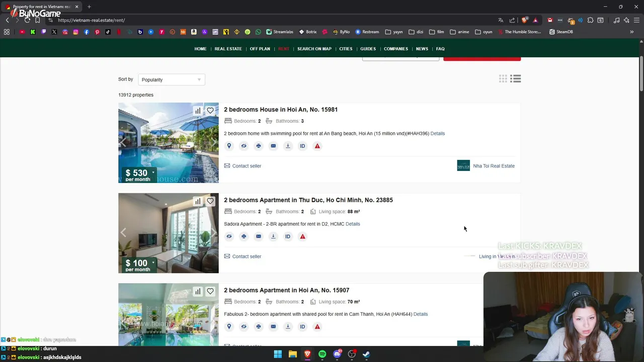This screenshot has width=644, height=362.
Task: Open the Sort by Popularity dropdown
Action: 172,79
